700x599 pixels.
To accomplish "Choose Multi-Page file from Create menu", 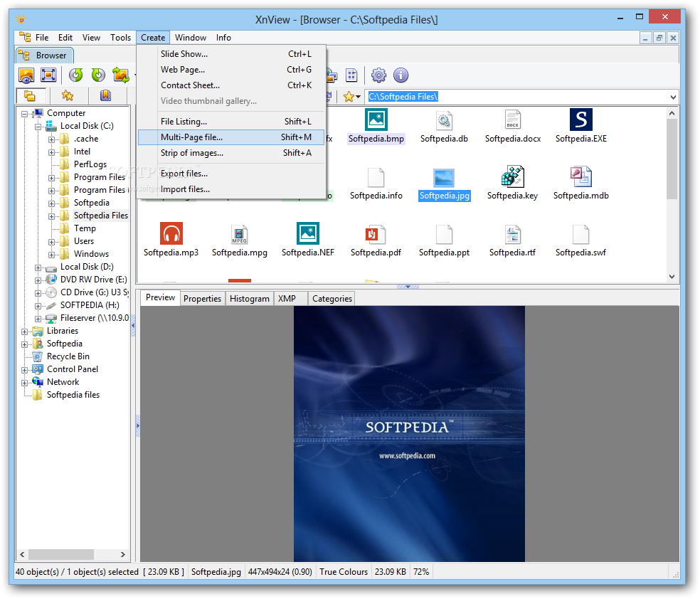I will tap(231, 137).
